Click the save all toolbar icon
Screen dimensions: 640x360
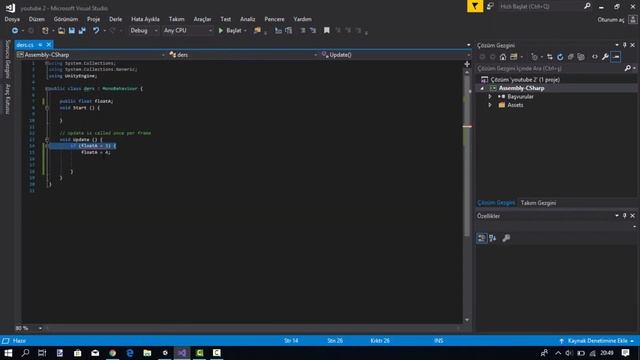tap(82, 31)
